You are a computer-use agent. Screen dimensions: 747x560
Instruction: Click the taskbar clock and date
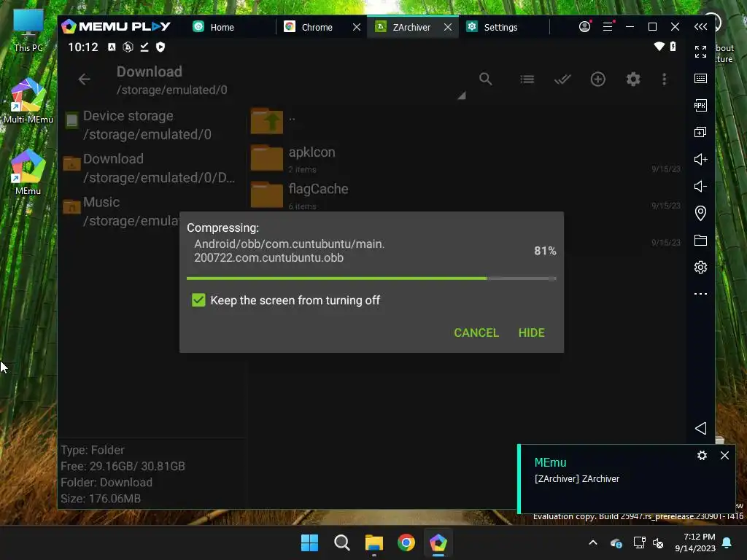tap(695, 542)
